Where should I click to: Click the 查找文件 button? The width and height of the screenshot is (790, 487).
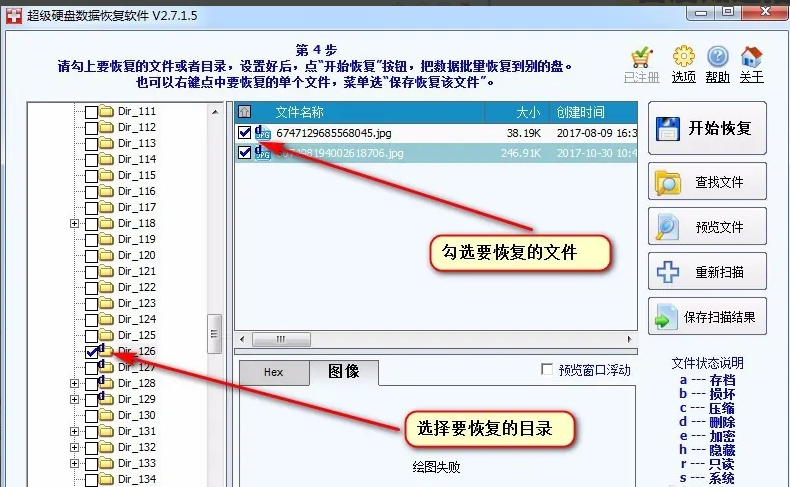coord(707,182)
